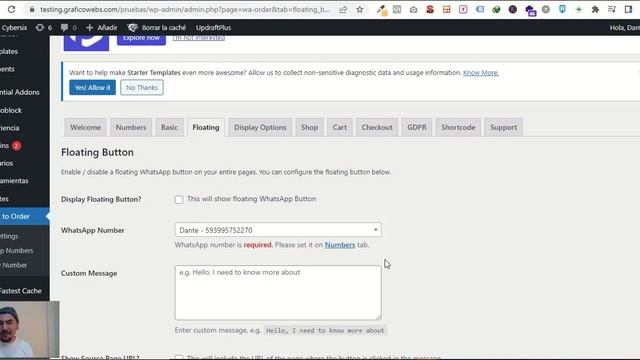This screenshot has width=640, height=360.
Task: Click the browser address bar URL
Action: pos(184,9)
